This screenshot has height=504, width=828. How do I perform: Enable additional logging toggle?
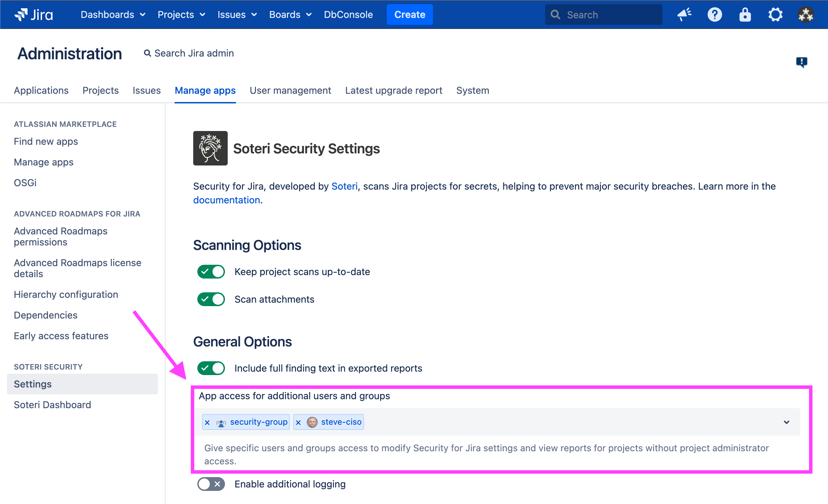click(x=211, y=484)
